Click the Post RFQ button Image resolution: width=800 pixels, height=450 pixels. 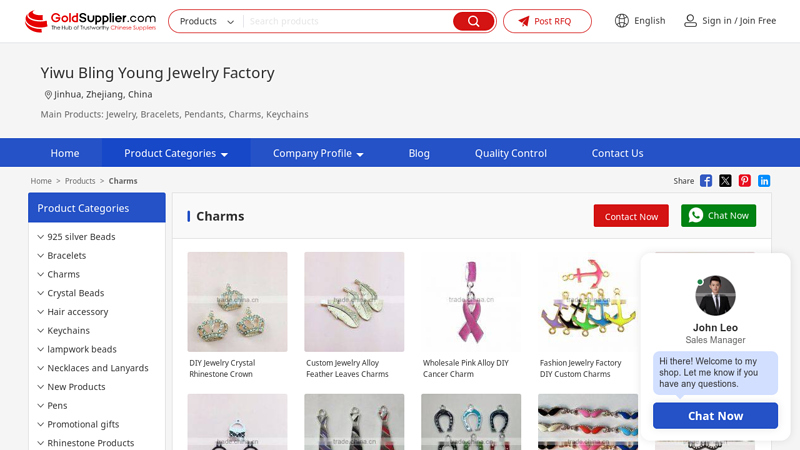pyautogui.click(x=547, y=21)
